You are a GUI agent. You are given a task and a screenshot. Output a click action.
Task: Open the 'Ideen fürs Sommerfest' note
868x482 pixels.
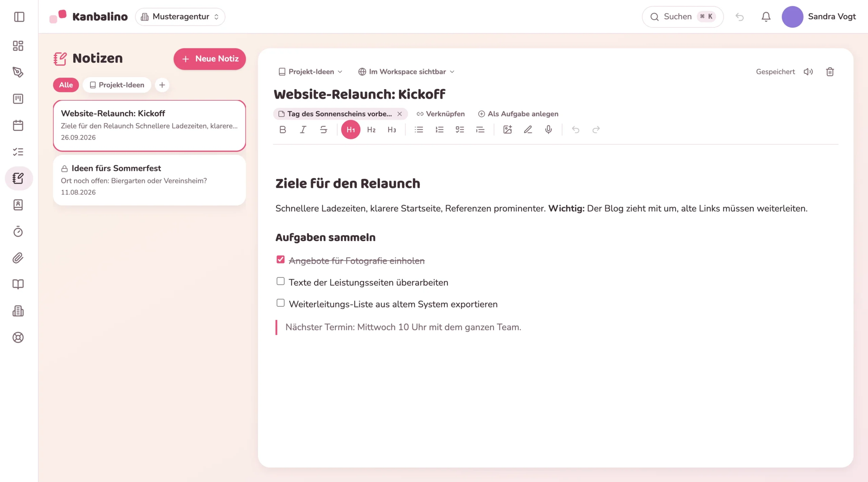coord(149,180)
